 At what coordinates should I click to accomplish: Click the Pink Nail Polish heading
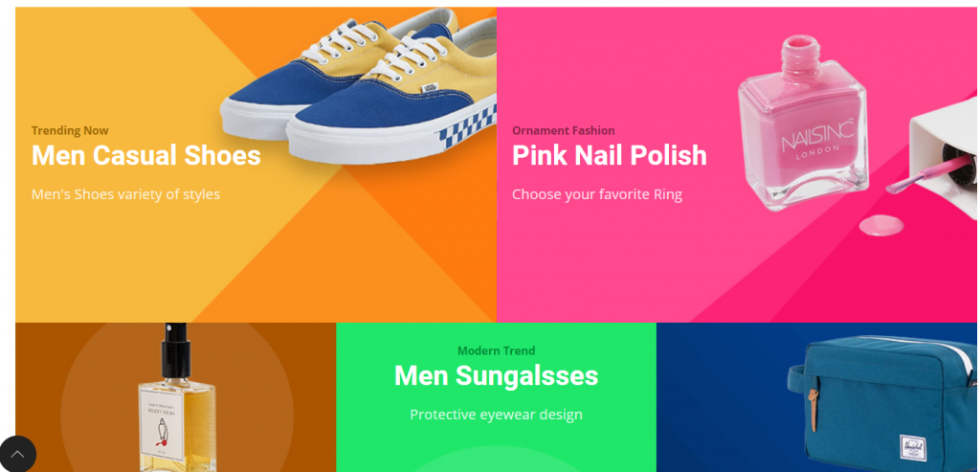pyautogui.click(x=610, y=156)
